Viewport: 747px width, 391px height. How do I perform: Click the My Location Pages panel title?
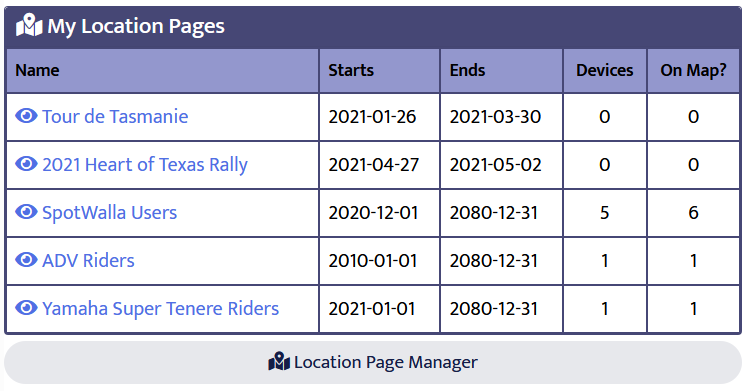pos(136,26)
